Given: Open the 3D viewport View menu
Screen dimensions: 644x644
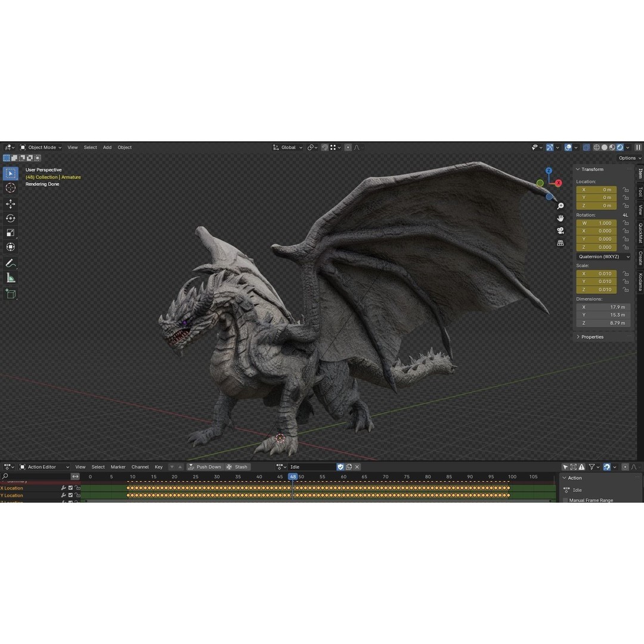Looking at the screenshot, I should 73,147.
